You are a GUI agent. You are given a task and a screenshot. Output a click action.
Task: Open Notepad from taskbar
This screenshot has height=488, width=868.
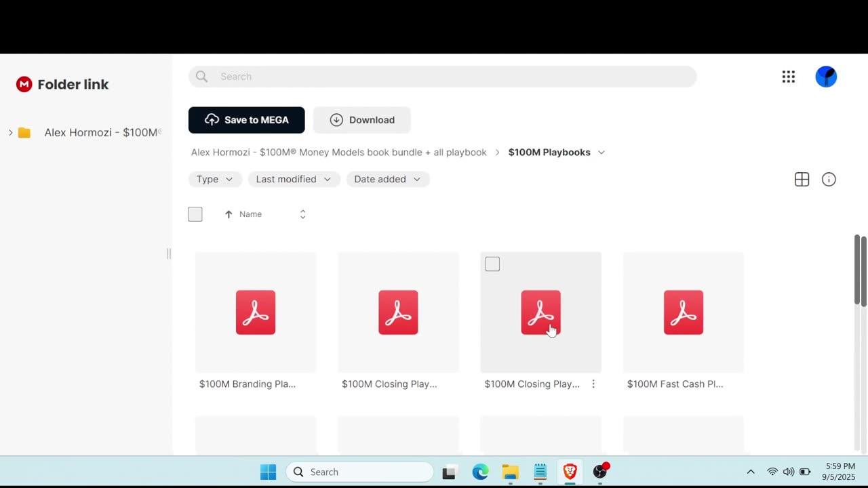tap(540, 472)
